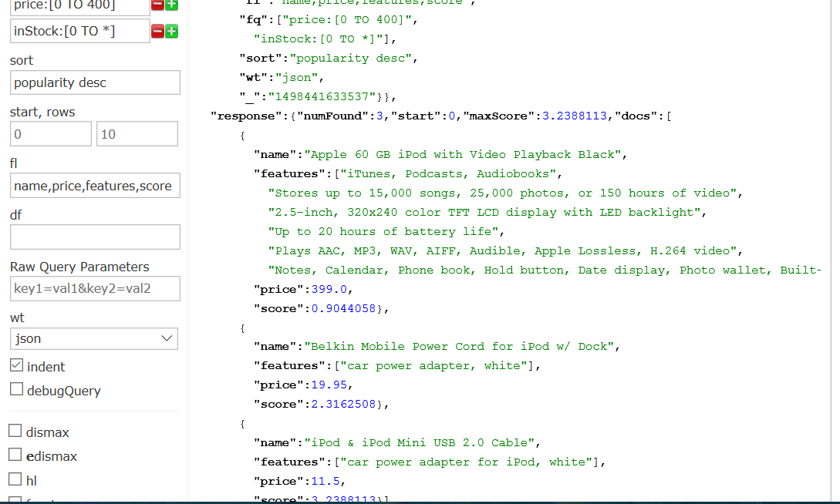
Task: Edit the fl field list input
Action: [x=95, y=186]
